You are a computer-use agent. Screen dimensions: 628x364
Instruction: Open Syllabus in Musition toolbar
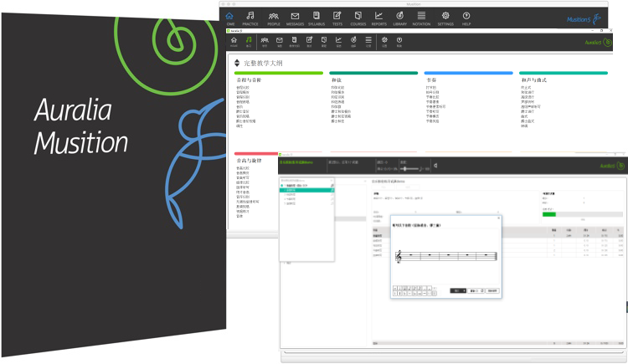(x=317, y=18)
